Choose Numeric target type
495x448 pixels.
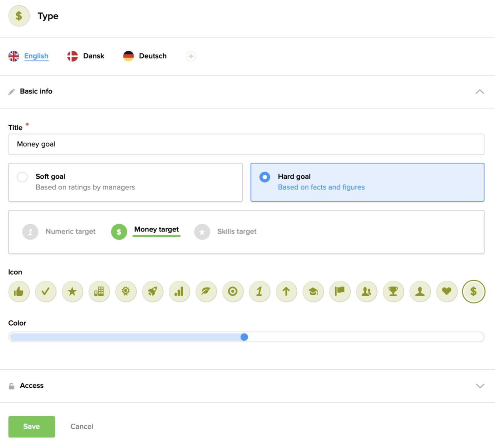59,231
